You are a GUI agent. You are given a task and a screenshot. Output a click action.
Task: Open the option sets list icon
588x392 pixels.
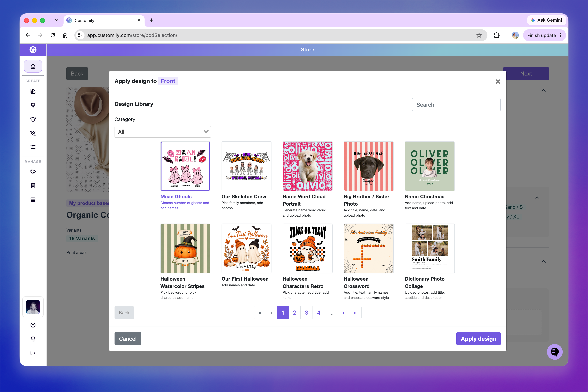tap(33, 147)
